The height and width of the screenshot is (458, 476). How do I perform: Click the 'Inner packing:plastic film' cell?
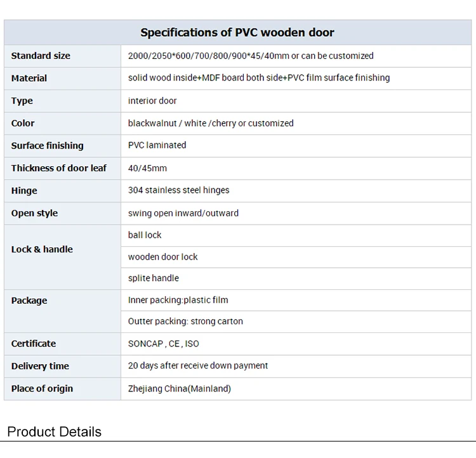point(178,300)
